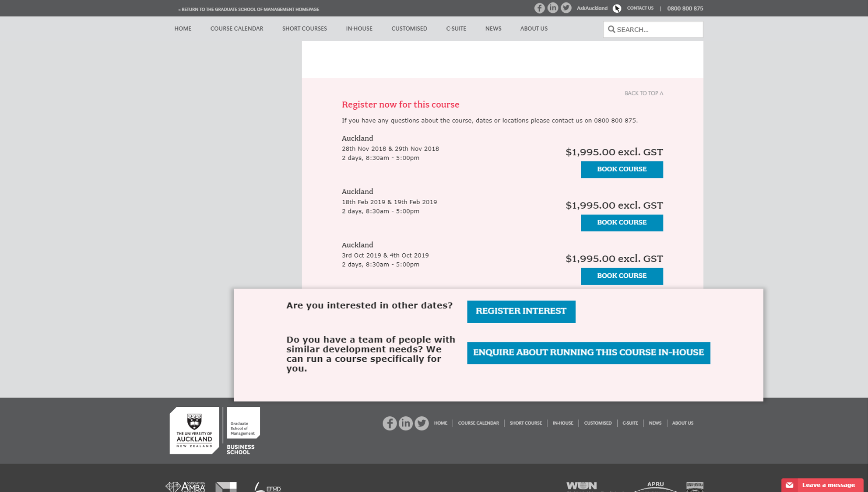Book the 3rd Oct 2019 Auckland course
This screenshot has height=492, width=868.
pos(622,276)
